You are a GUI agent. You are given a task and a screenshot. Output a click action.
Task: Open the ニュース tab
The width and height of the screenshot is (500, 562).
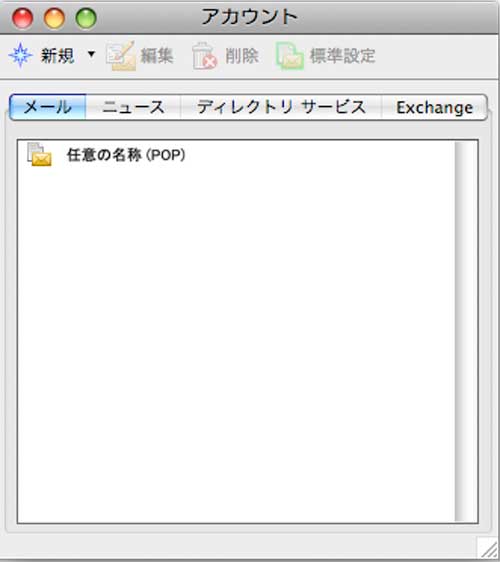tap(133, 107)
